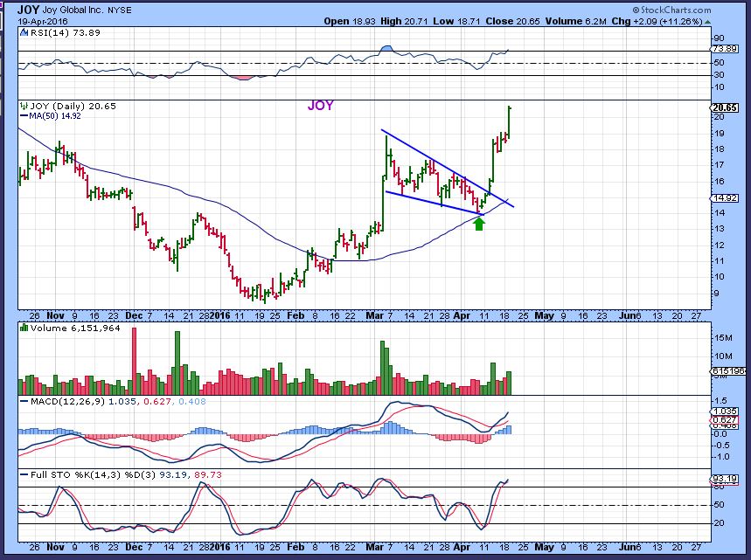Viewport: 751px width, 560px height.
Task: Click the 93.19 tag on the stochastic right axis
Action: tap(725, 479)
